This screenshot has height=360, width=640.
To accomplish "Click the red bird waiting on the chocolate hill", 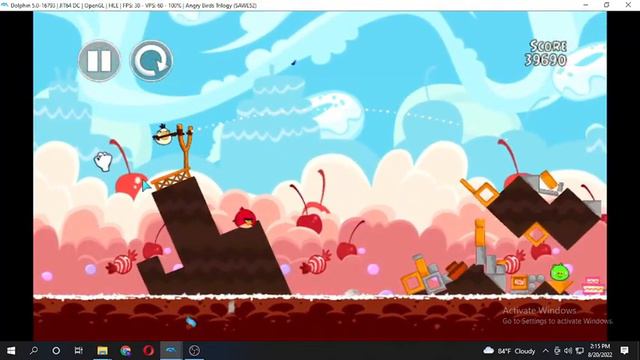I will point(245,218).
